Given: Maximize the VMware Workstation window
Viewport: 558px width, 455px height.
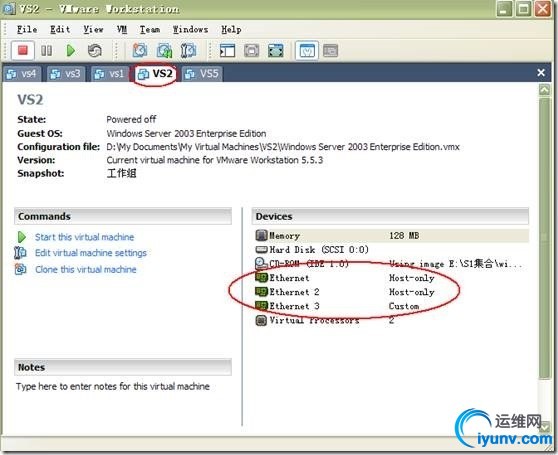Looking at the screenshot, I should coord(523,9).
